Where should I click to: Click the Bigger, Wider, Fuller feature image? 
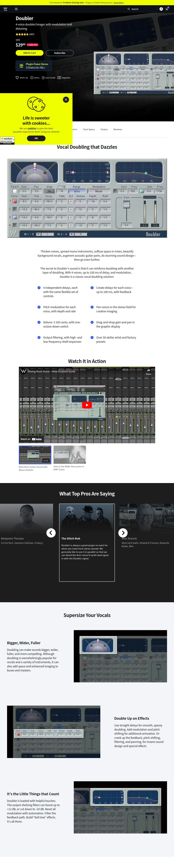[x=120, y=656]
